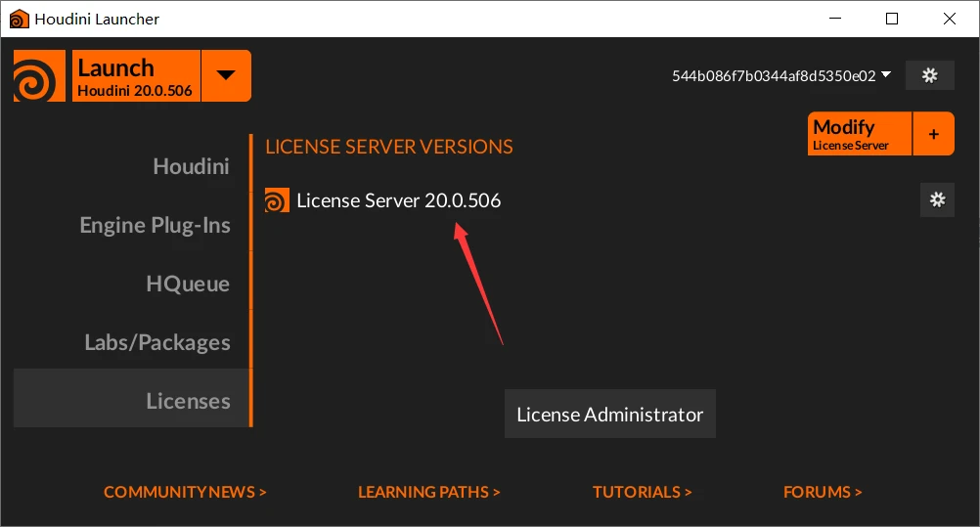Screen dimensions: 980x527
Task: Click Modify License Server button
Action: point(860,134)
